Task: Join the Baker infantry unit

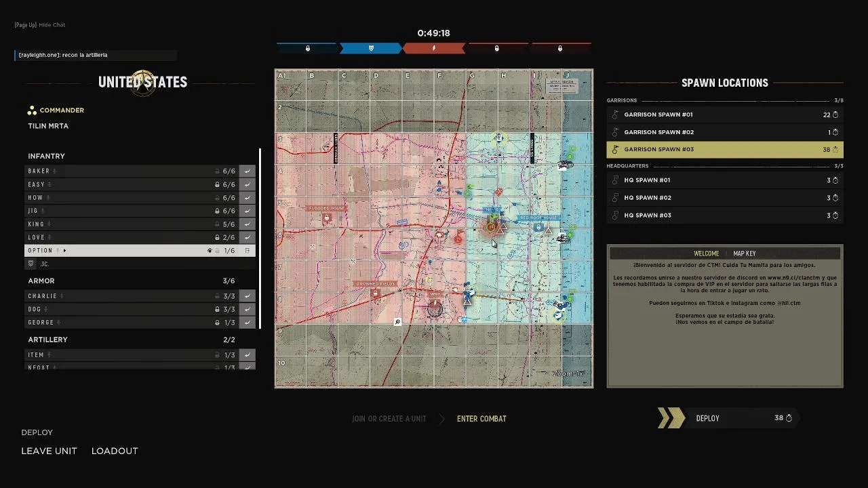Action: (248, 171)
